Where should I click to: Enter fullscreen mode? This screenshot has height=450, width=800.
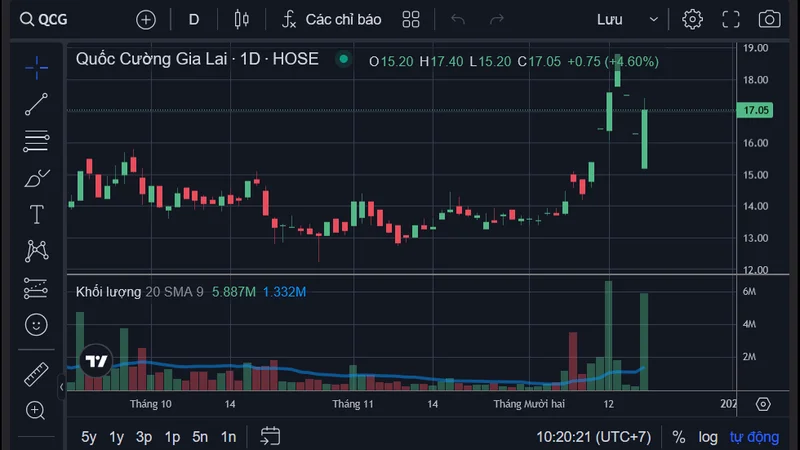tap(731, 19)
